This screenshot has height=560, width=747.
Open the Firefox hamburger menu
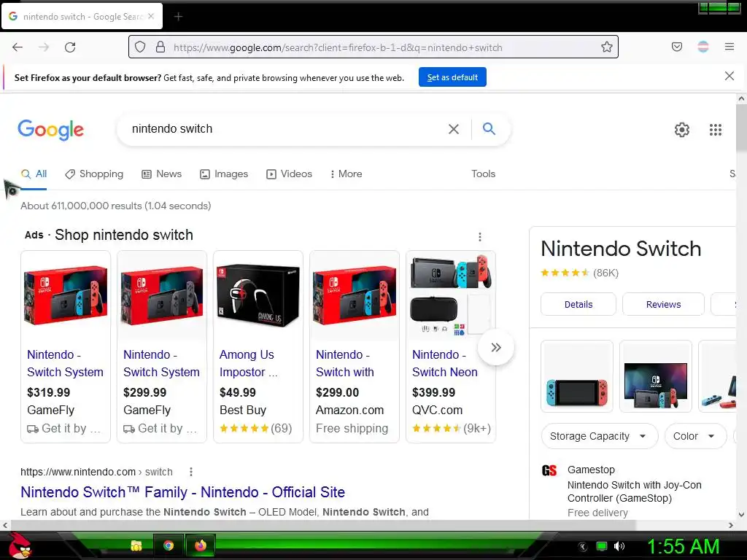point(729,47)
